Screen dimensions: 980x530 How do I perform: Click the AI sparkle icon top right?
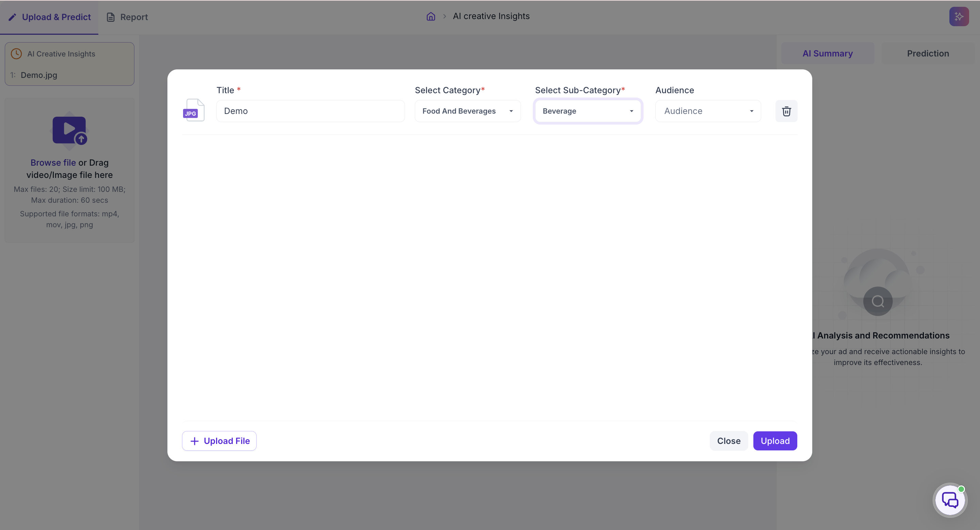959,16
